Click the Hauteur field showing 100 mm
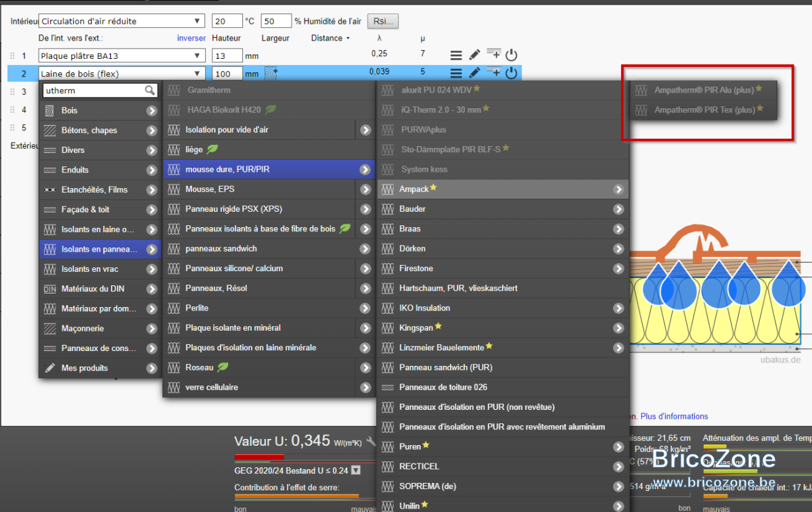Image resolution: width=812 pixels, height=512 pixels. pos(227,74)
